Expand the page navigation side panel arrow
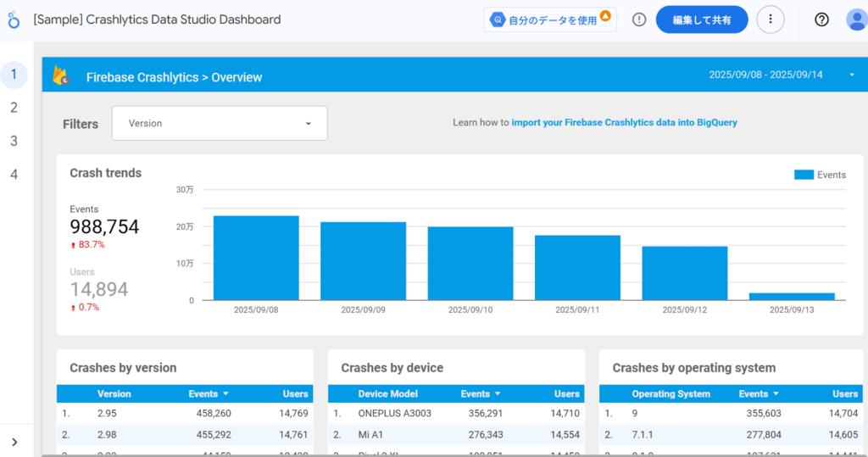This screenshot has height=457, width=868. 15,442
